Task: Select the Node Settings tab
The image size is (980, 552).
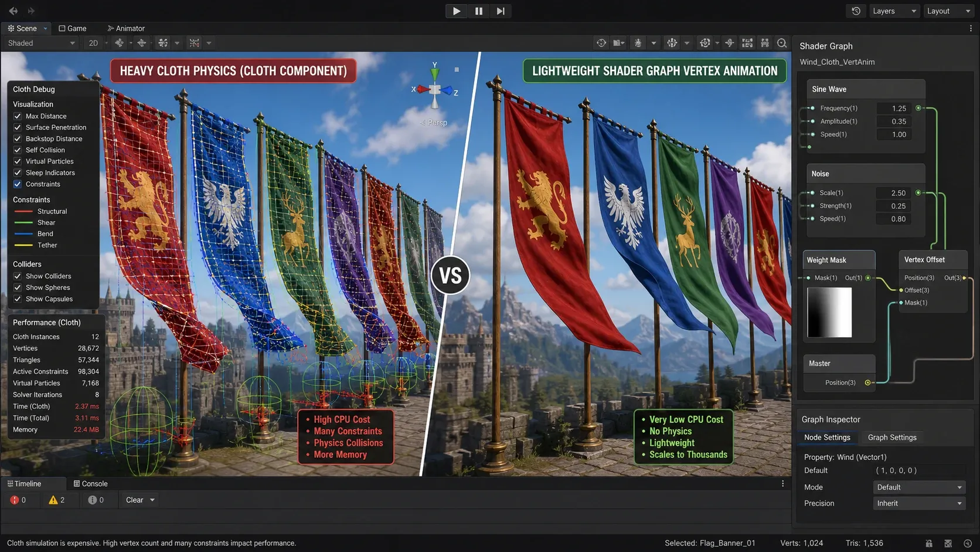Action: click(x=827, y=437)
